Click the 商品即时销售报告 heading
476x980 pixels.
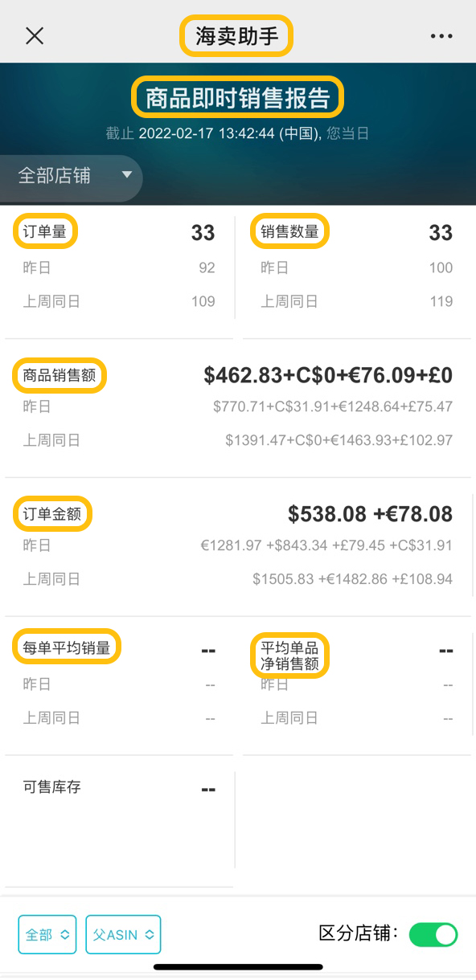click(238, 98)
